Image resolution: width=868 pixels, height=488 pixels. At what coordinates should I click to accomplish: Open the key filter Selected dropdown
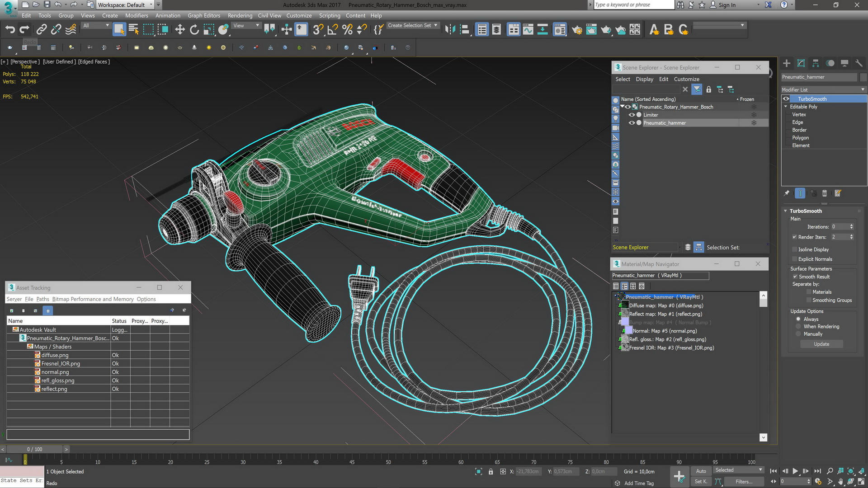point(739,470)
